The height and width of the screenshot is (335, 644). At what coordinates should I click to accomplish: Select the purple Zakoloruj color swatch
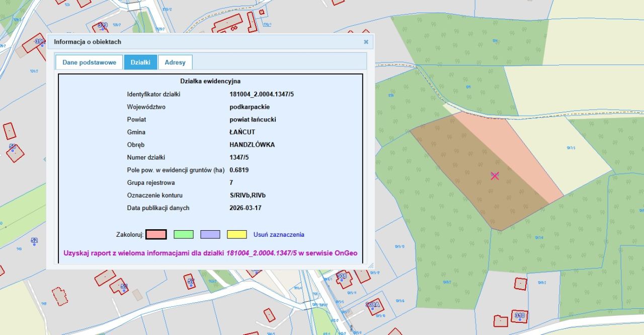pyautogui.click(x=210, y=234)
